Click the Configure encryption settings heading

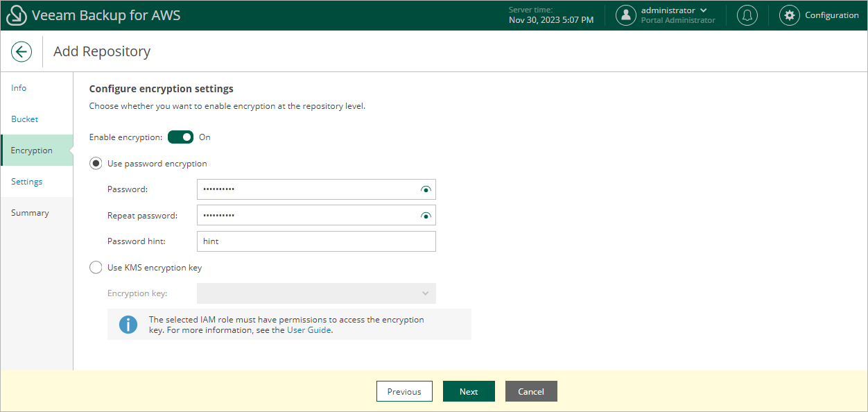(162, 89)
